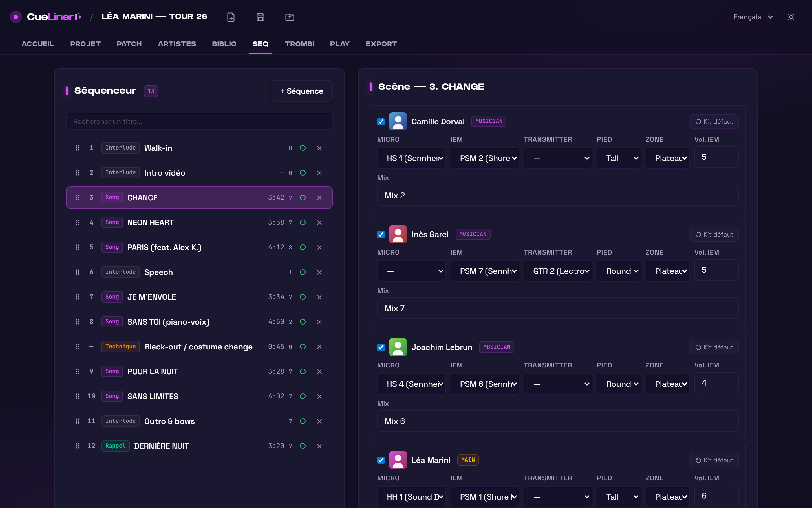The width and height of the screenshot is (812, 508).
Task: Click the Technique tag on Black-out row
Action: (120, 346)
